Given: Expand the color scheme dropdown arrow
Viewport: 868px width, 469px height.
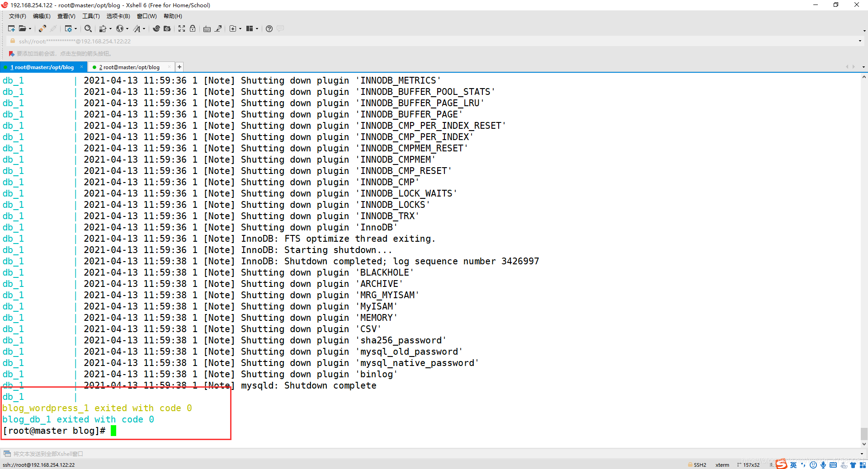Looking at the screenshot, I should (110, 28).
